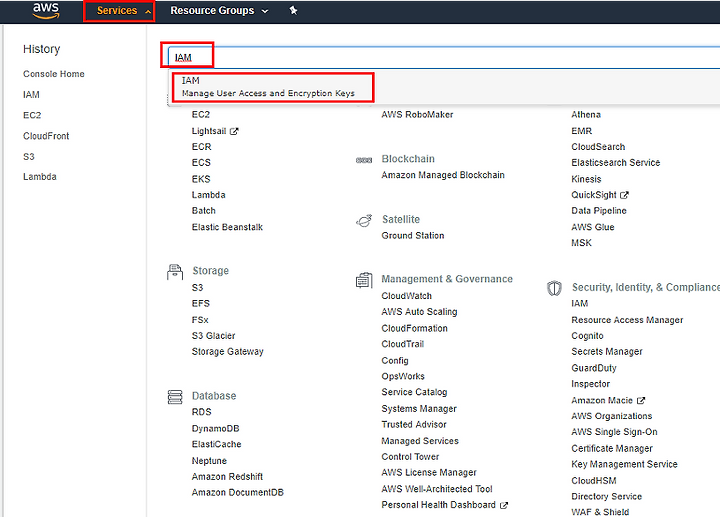Open the CloudFormation service
This screenshot has width=720, height=517.
point(414,329)
